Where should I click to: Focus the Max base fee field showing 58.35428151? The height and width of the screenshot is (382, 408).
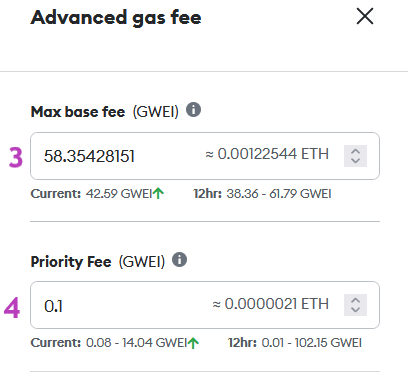click(205, 156)
